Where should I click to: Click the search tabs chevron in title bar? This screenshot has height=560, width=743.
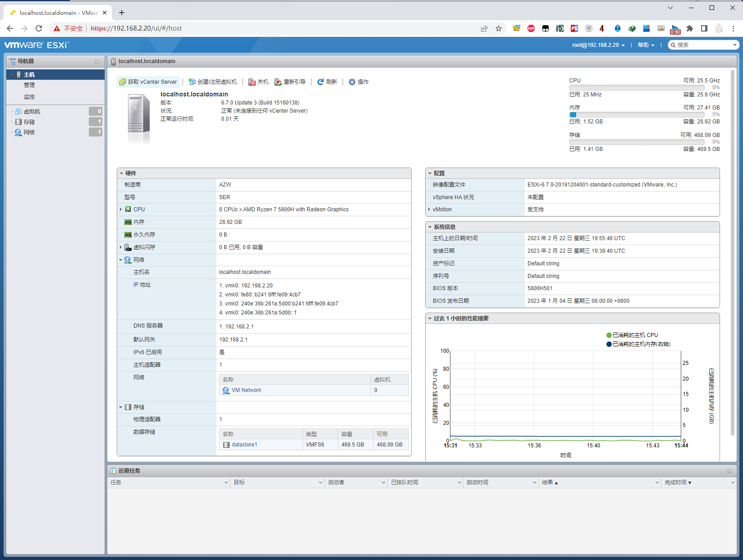(x=670, y=8)
